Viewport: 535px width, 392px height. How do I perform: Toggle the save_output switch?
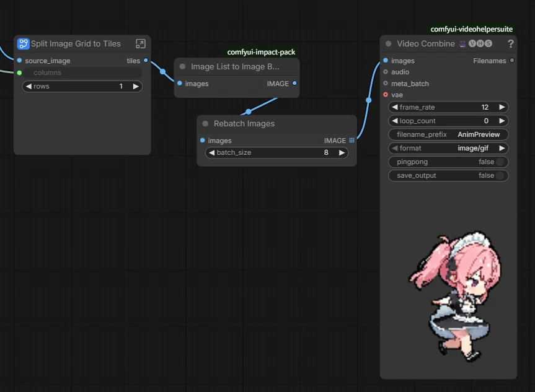coord(500,175)
